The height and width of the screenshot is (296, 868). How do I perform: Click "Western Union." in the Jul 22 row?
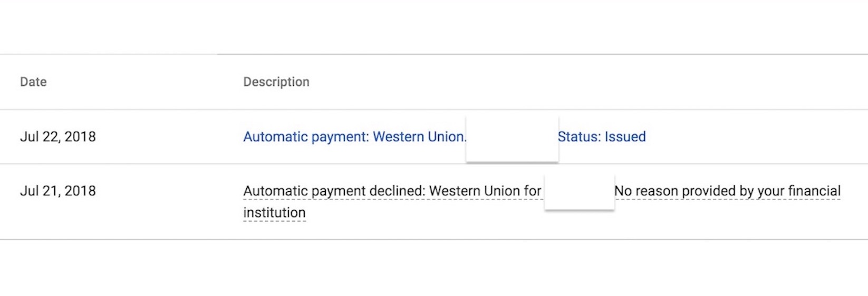419,137
